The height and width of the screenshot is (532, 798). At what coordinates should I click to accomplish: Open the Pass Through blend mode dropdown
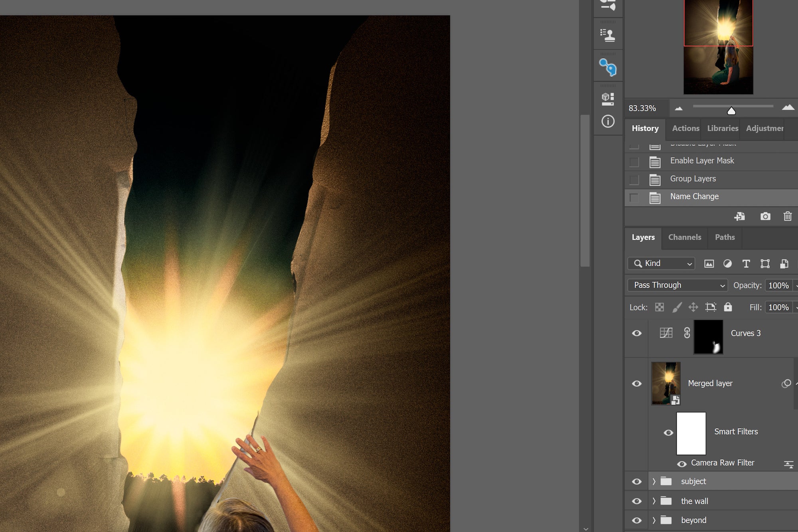pyautogui.click(x=678, y=285)
